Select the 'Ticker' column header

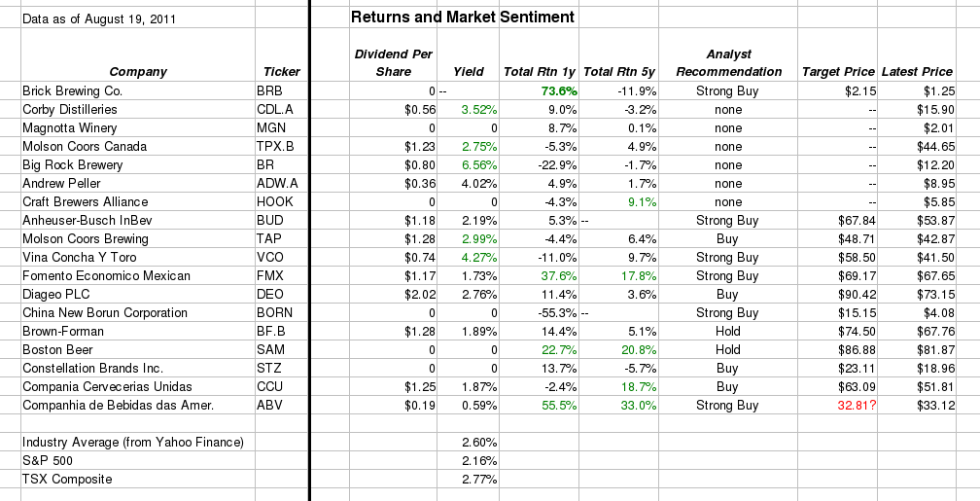pos(282,72)
